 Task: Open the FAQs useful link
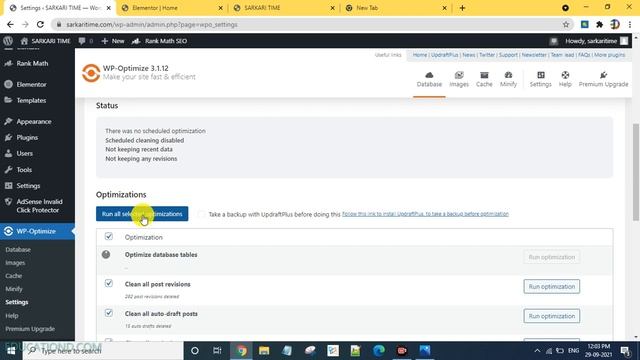pyautogui.click(x=584, y=55)
